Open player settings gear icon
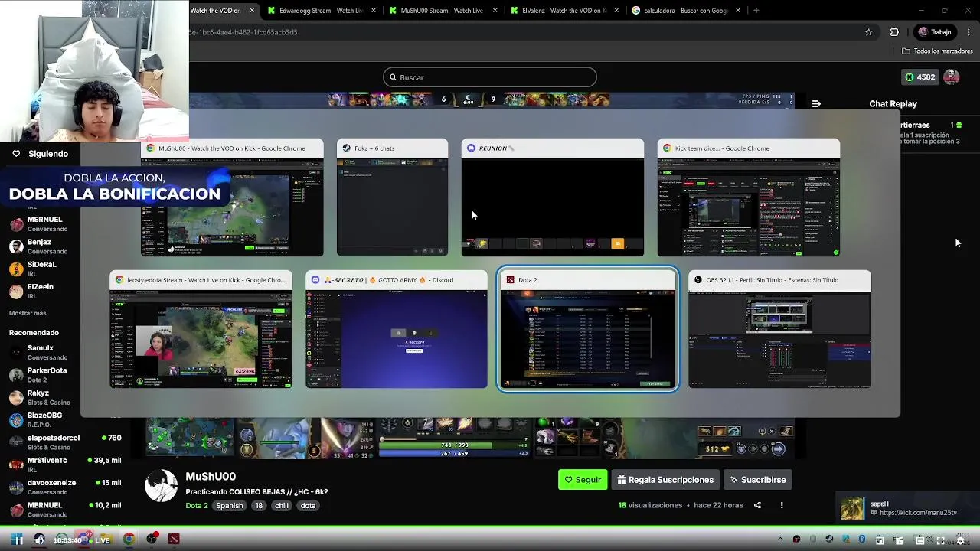The image size is (980, 551). (x=960, y=540)
